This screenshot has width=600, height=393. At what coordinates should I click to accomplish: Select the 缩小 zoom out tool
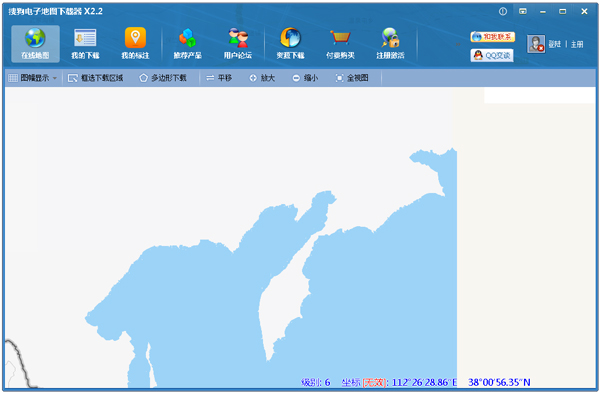pyautogui.click(x=305, y=78)
